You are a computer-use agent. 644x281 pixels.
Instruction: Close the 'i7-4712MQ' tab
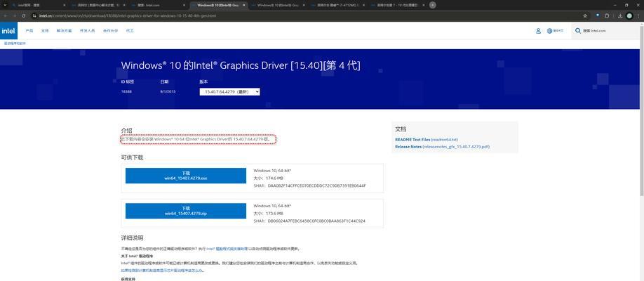363,6
